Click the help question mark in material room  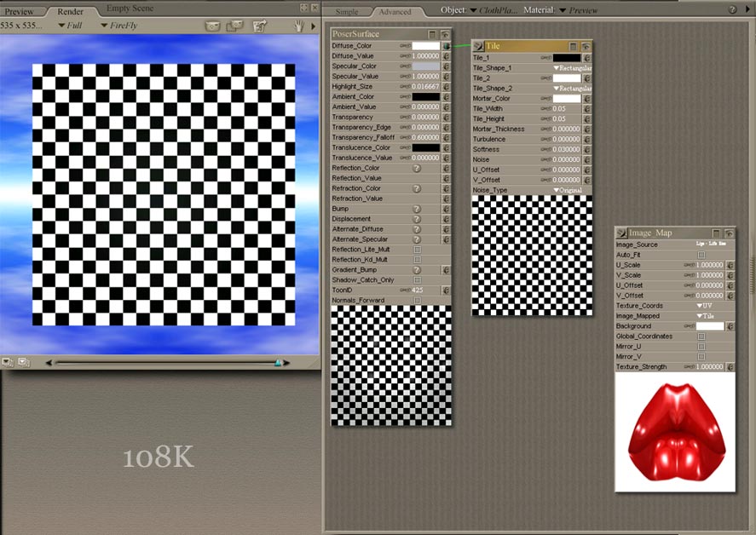click(x=732, y=9)
